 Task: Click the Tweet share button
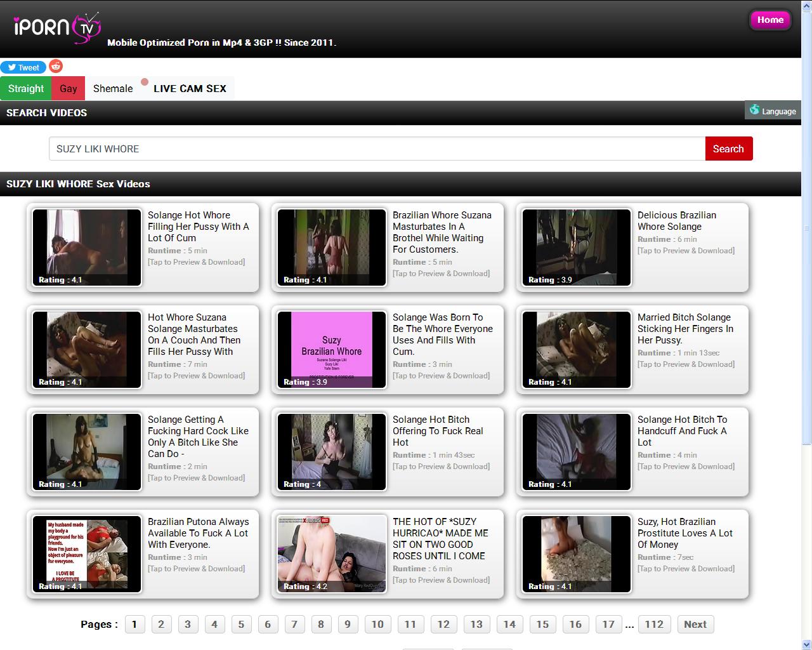coord(23,67)
